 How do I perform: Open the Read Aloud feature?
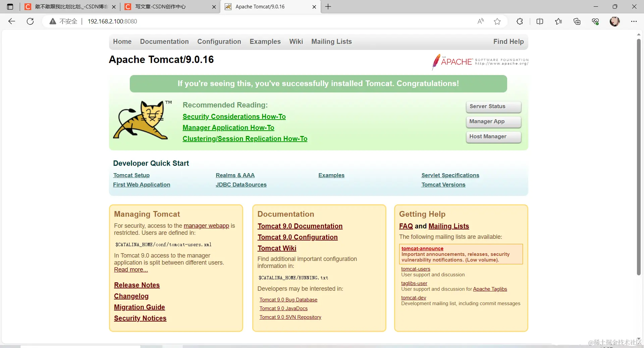481,21
